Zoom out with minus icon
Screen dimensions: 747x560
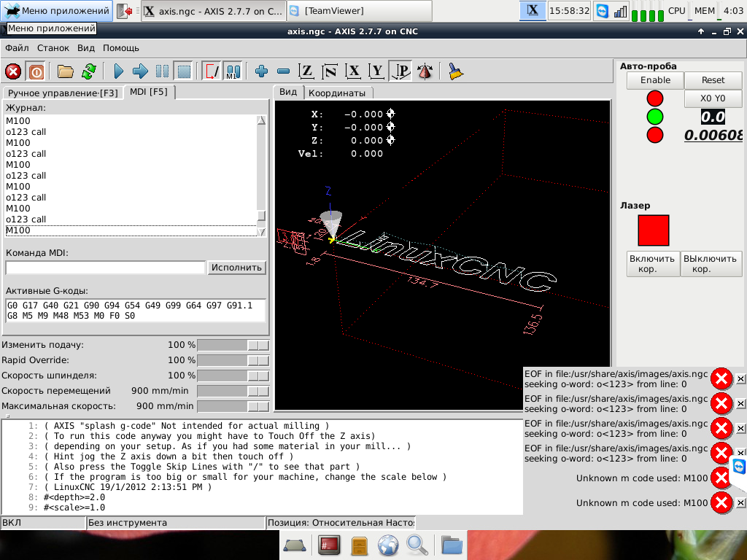[x=283, y=72]
